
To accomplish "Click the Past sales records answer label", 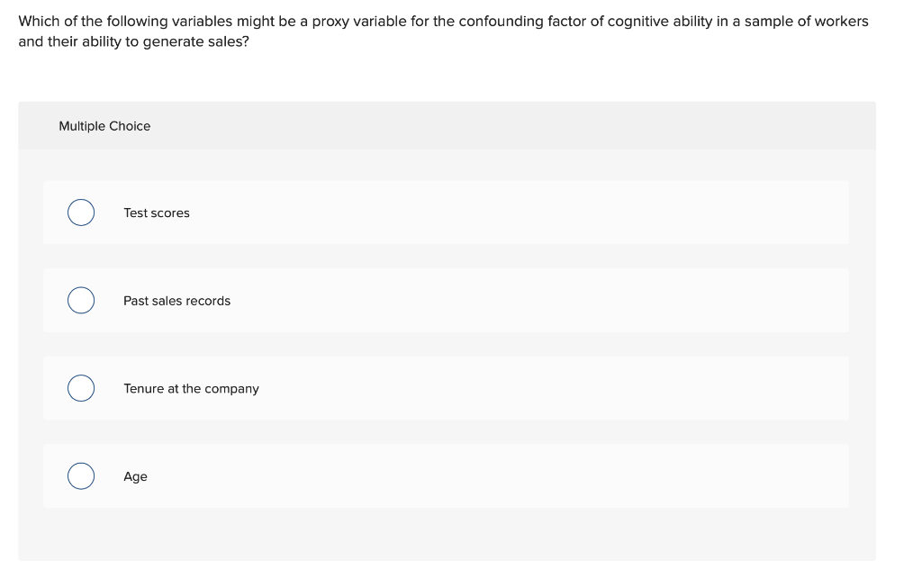I will (176, 301).
